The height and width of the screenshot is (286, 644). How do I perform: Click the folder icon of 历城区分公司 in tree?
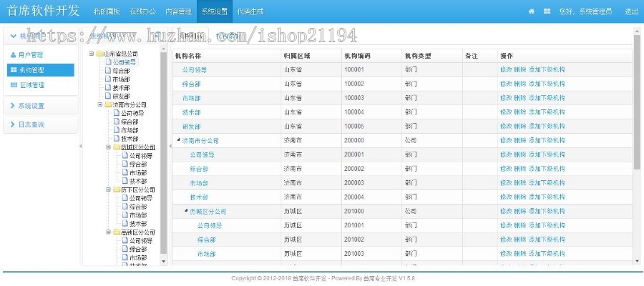[x=117, y=147]
